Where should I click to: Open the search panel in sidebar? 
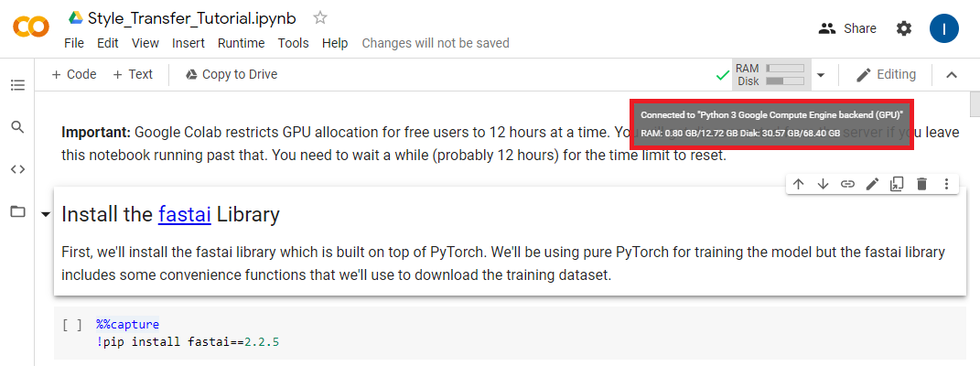pos(17,127)
